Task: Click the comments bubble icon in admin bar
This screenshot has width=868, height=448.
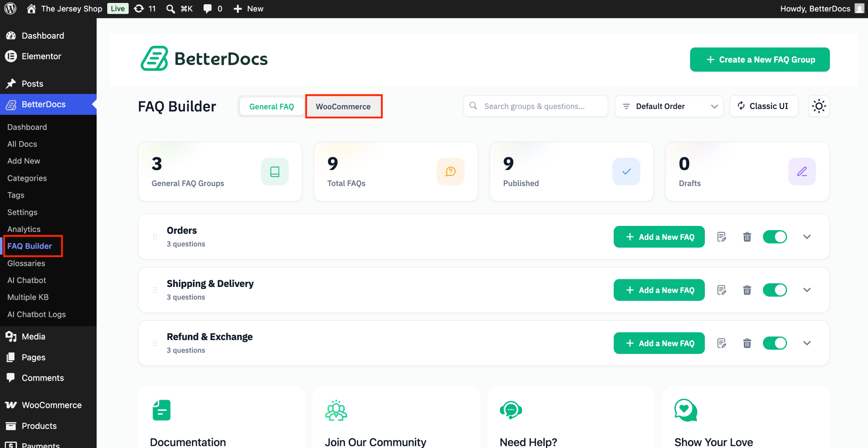Action: pos(208,9)
